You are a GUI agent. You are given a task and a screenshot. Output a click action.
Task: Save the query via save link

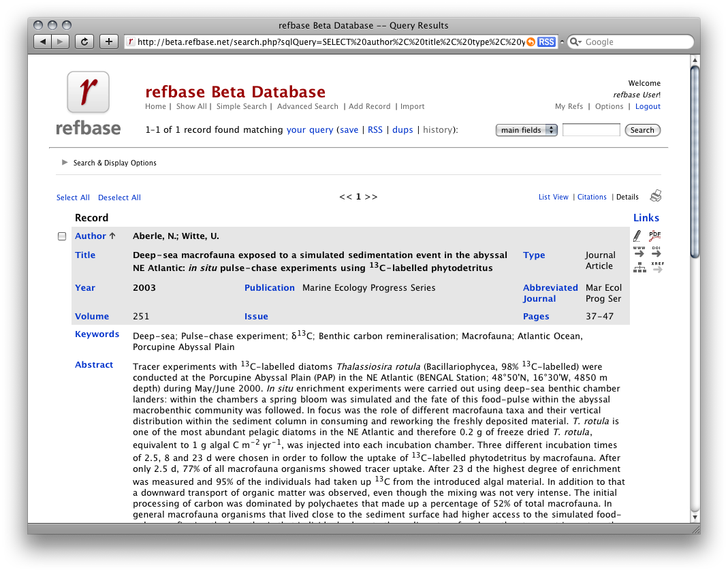pos(349,130)
